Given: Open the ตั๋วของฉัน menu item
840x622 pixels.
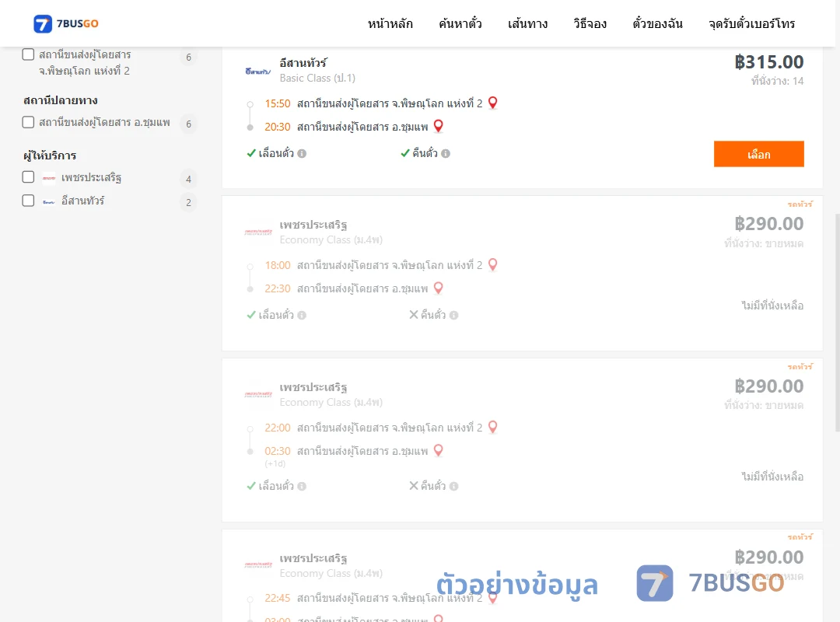Looking at the screenshot, I should [657, 23].
